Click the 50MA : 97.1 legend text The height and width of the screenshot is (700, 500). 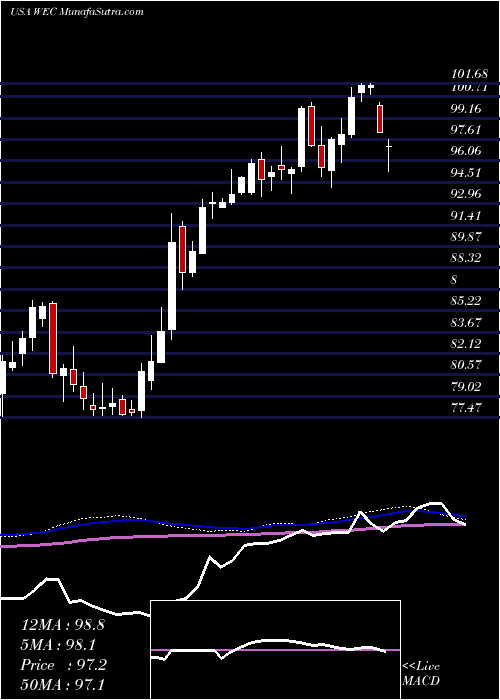point(63,685)
